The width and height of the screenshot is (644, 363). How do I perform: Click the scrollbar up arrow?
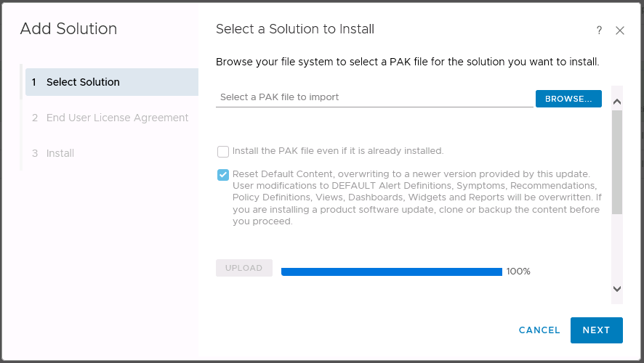point(617,102)
